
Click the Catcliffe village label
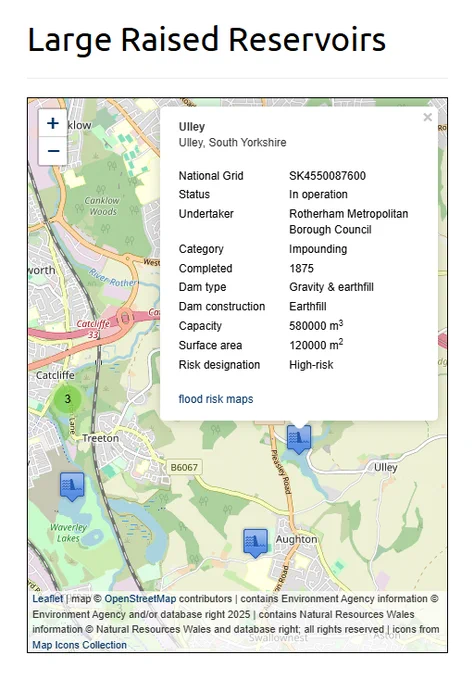[55, 375]
